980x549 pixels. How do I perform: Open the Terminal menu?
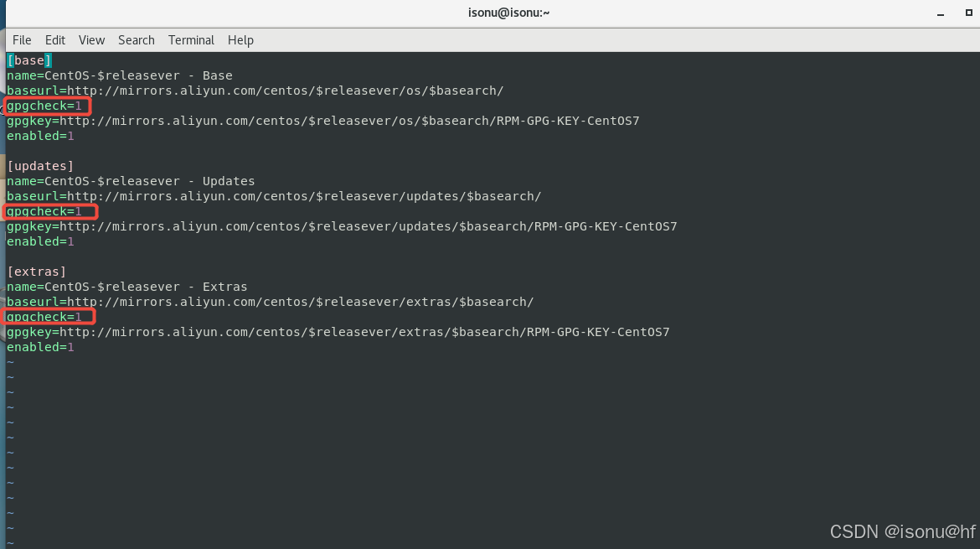coord(191,39)
